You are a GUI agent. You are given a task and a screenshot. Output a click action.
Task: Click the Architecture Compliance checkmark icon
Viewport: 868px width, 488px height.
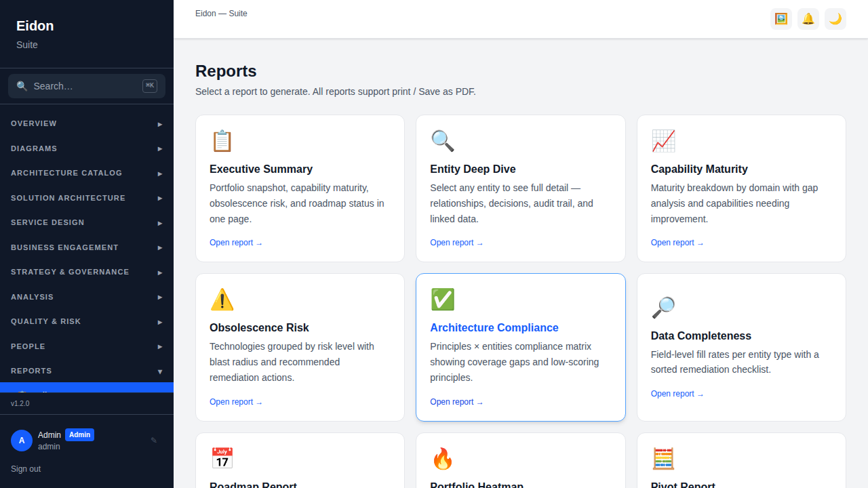(x=442, y=300)
